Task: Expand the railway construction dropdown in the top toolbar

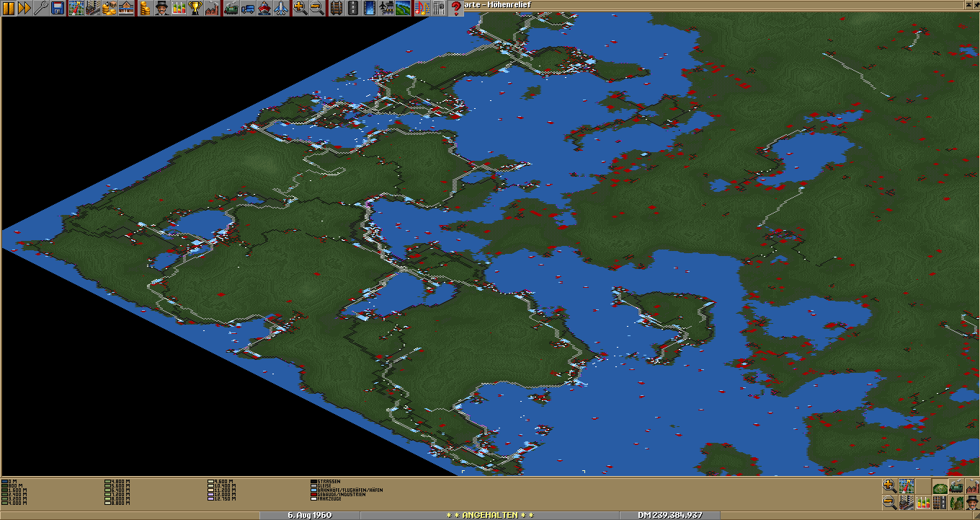Action: point(336,8)
